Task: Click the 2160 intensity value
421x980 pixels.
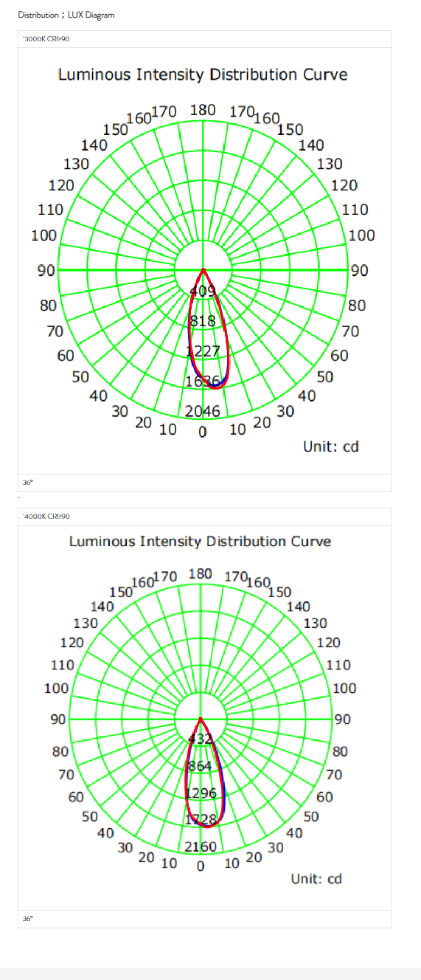Action: [x=201, y=846]
